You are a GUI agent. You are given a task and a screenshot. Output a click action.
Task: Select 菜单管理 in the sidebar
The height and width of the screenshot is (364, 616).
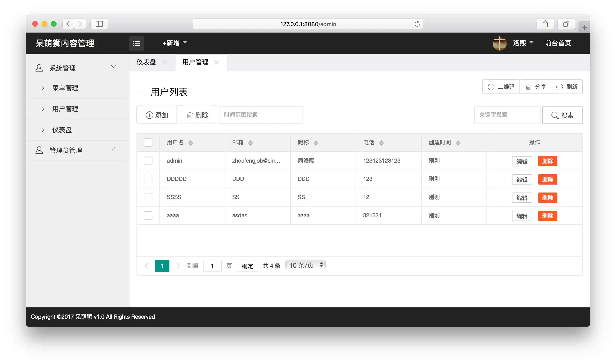pyautogui.click(x=65, y=88)
